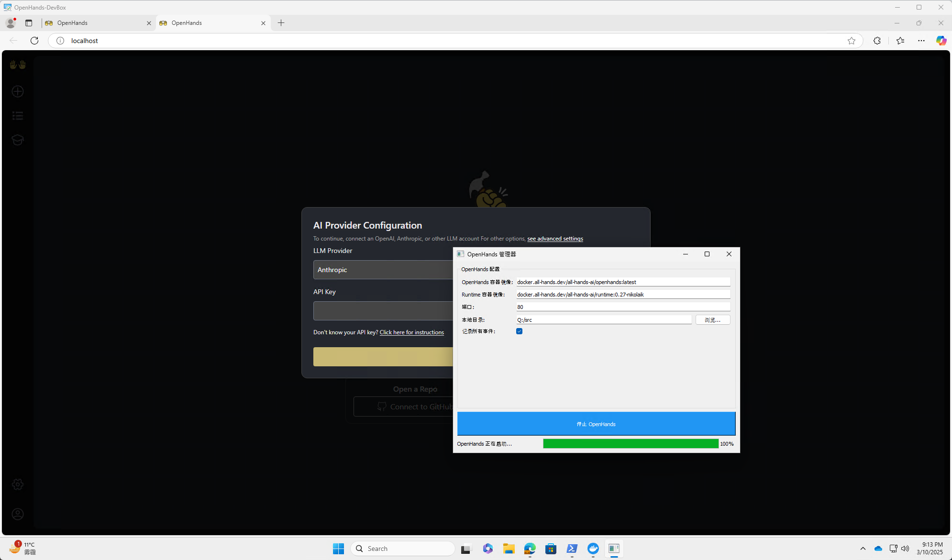This screenshot has width=952, height=560.
Task: Add this page to favorites star
Action: click(x=852, y=41)
